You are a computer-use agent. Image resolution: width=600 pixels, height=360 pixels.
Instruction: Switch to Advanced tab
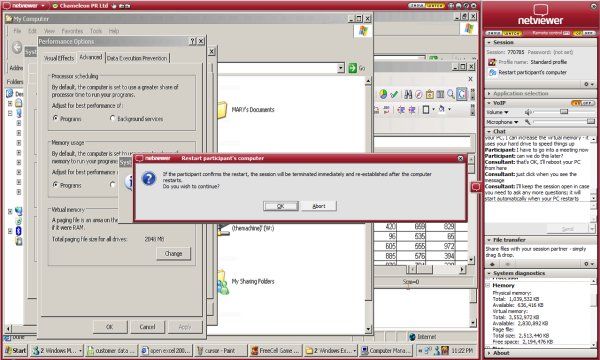click(91, 57)
